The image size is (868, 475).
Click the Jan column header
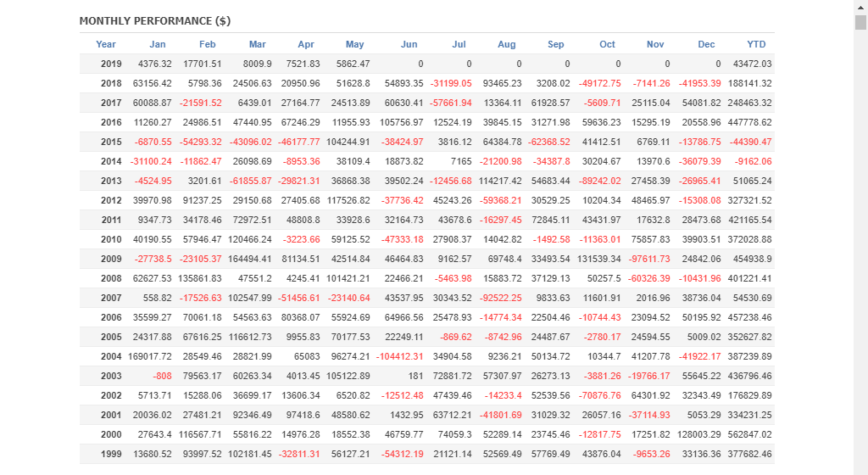point(158,44)
